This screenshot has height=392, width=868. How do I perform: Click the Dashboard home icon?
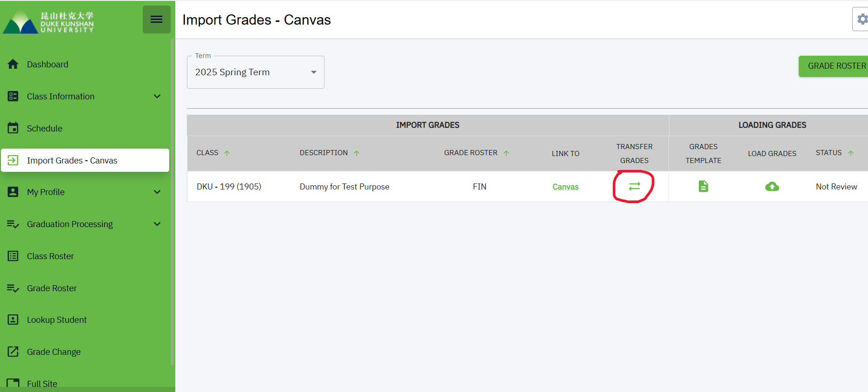point(13,64)
